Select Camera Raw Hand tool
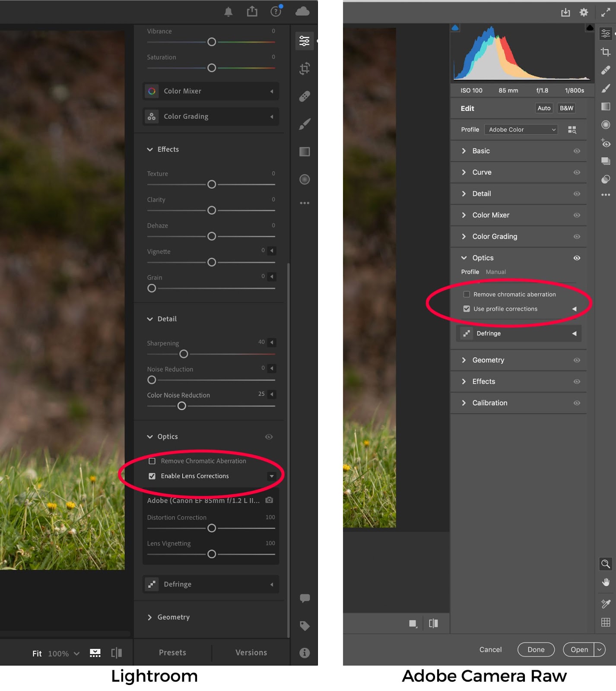The height and width of the screenshot is (691, 616). (x=606, y=582)
